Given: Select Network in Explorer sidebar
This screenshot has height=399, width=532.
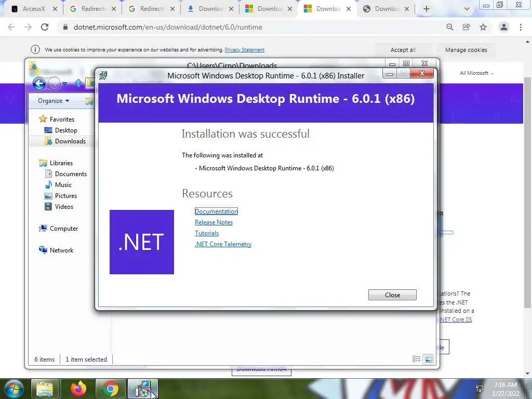Looking at the screenshot, I should click(x=56, y=250).
